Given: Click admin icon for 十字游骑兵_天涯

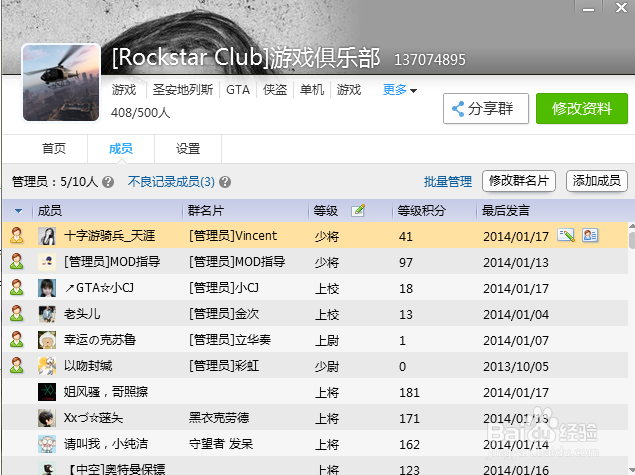Looking at the screenshot, I should (17, 235).
